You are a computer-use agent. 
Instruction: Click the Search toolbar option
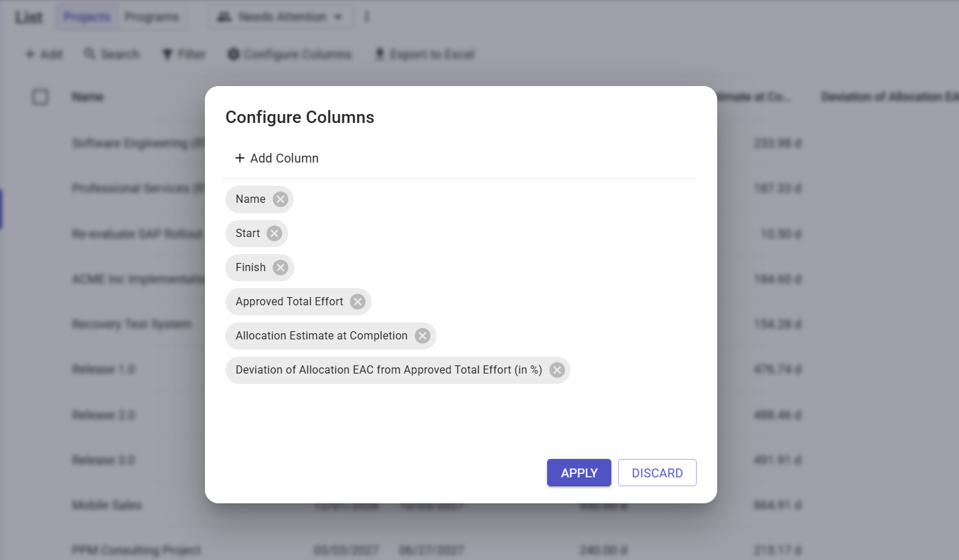point(112,55)
